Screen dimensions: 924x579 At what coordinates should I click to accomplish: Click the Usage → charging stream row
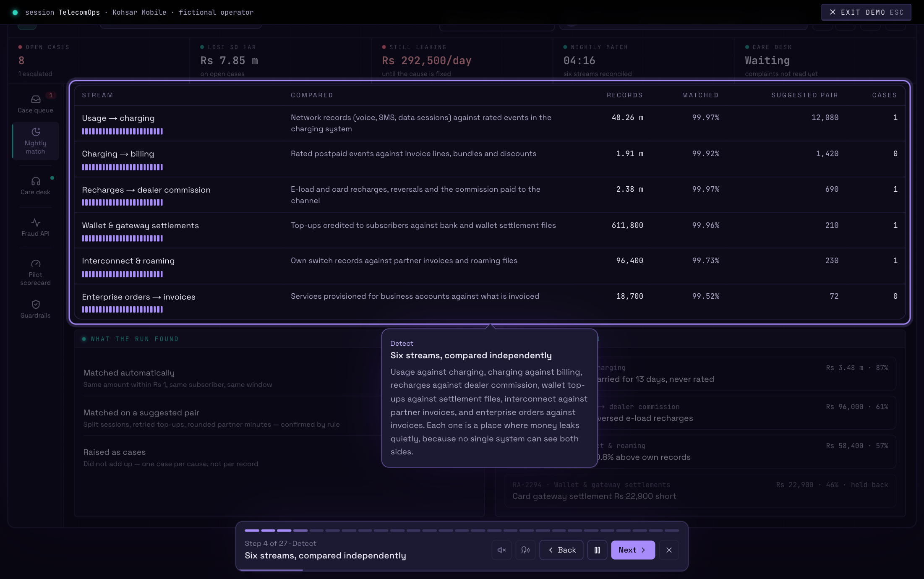(489, 123)
